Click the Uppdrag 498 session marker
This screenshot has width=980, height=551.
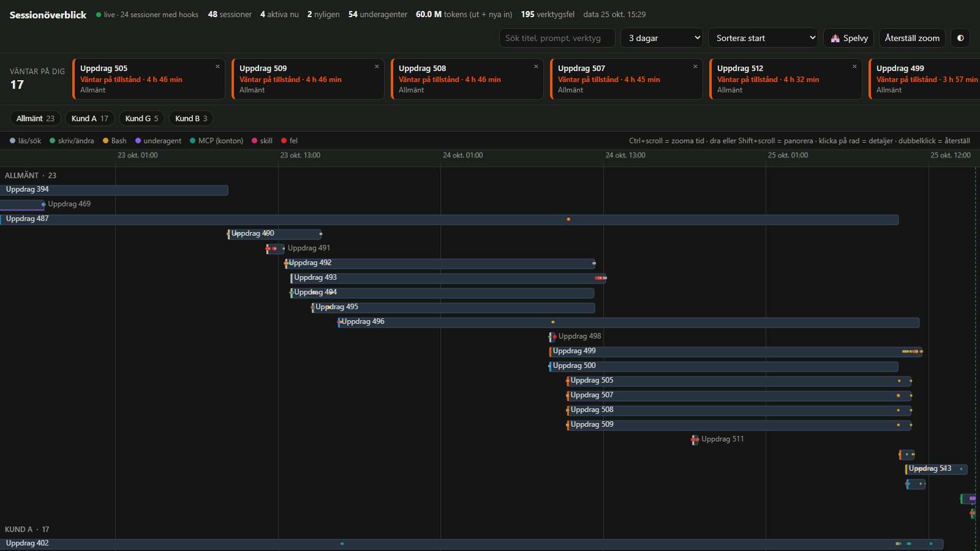click(552, 337)
